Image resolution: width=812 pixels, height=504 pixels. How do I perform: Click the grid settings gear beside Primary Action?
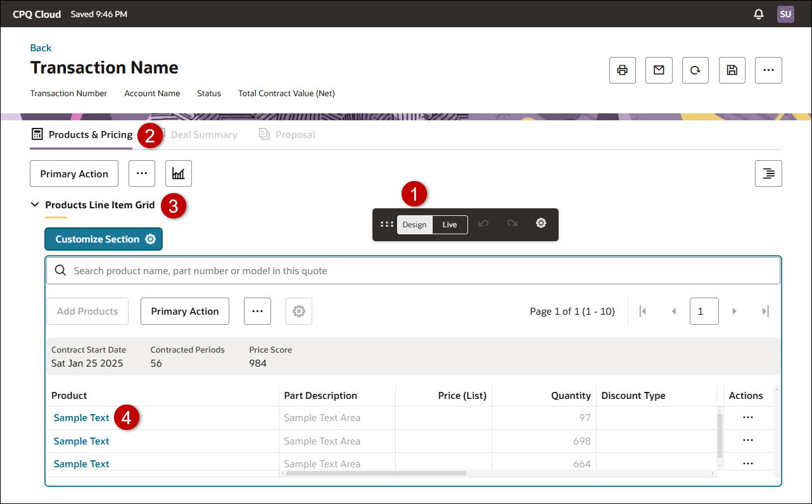[x=299, y=312]
